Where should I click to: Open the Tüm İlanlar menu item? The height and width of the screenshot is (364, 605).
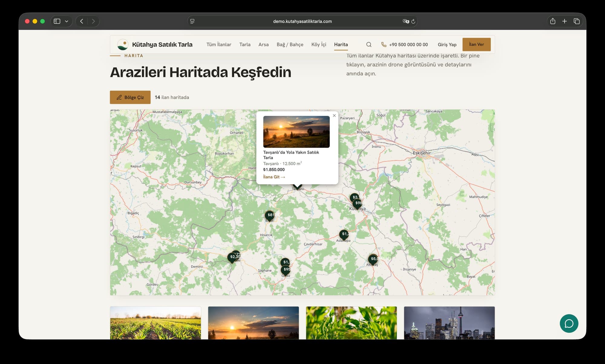pos(219,44)
